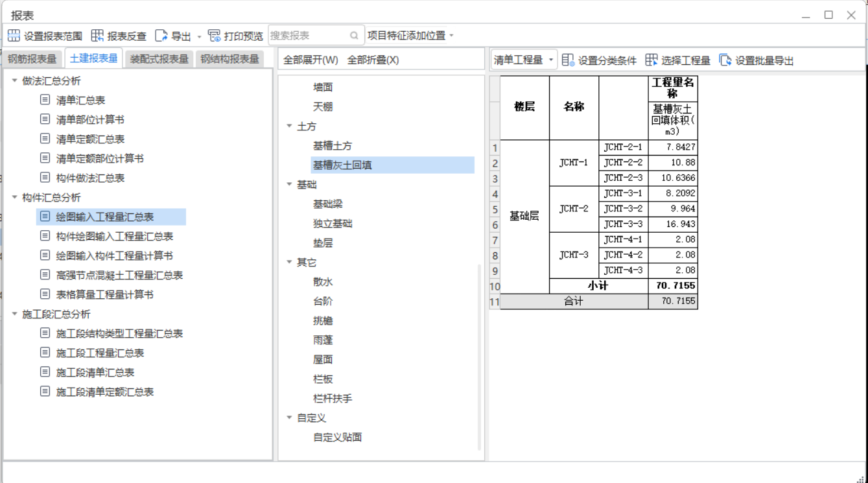
Task: Select 散水 under 其它
Action: (323, 282)
